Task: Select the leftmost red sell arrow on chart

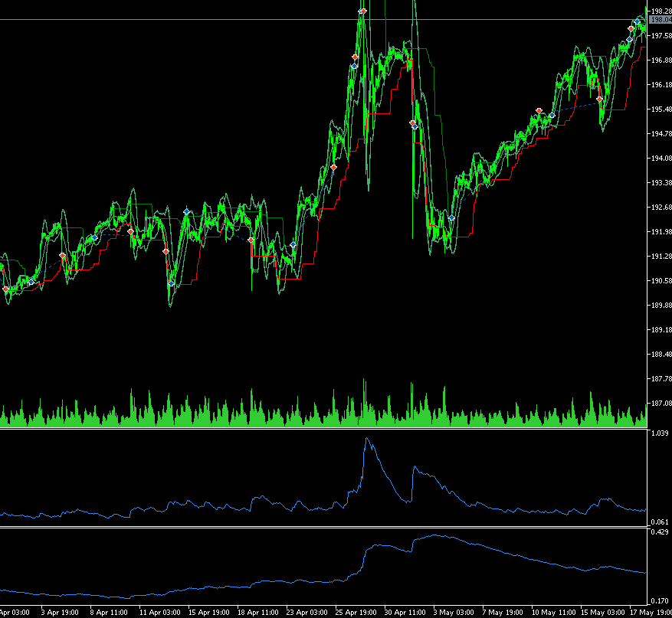Action: coord(6,289)
